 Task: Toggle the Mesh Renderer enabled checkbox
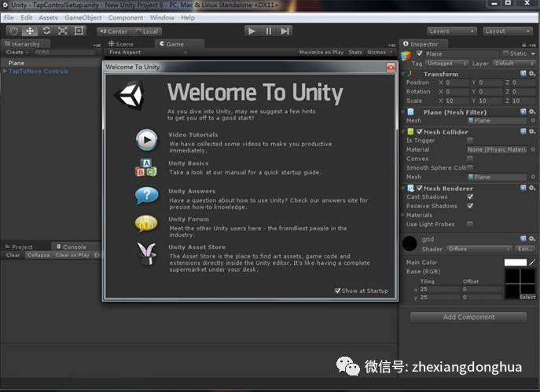[x=420, y=188]
